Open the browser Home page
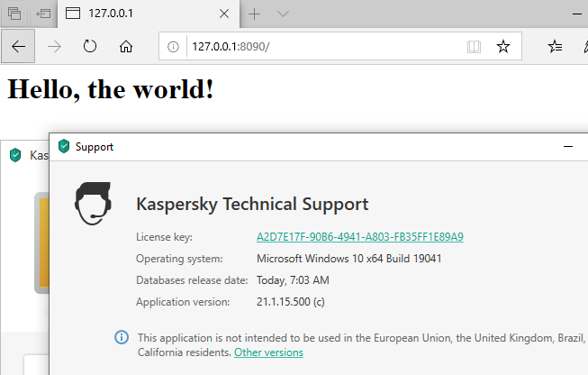This screenshot has width=588, height=375. point(126,47)
